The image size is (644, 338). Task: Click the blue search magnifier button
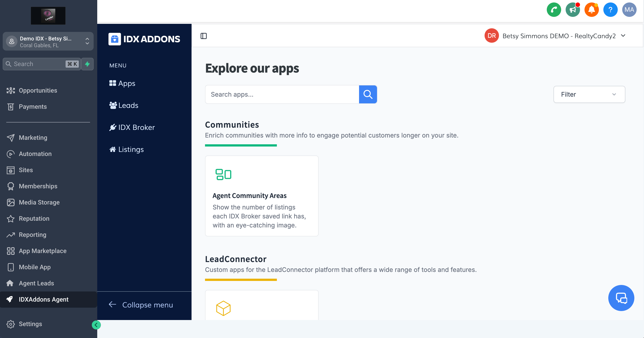pyautogui.click(x=368, y=94)
